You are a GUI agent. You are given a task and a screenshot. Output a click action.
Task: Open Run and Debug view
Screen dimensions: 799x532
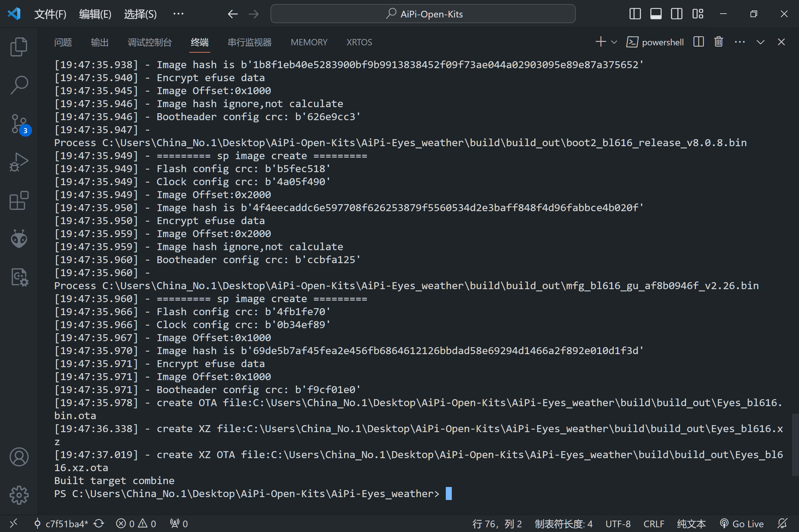[19, 162]
